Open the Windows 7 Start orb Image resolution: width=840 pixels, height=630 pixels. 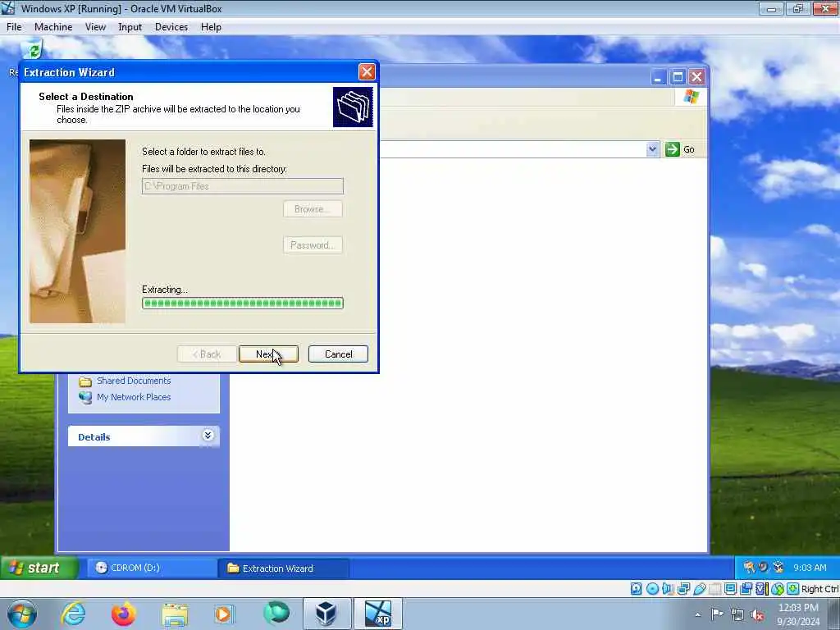(22, 614)
